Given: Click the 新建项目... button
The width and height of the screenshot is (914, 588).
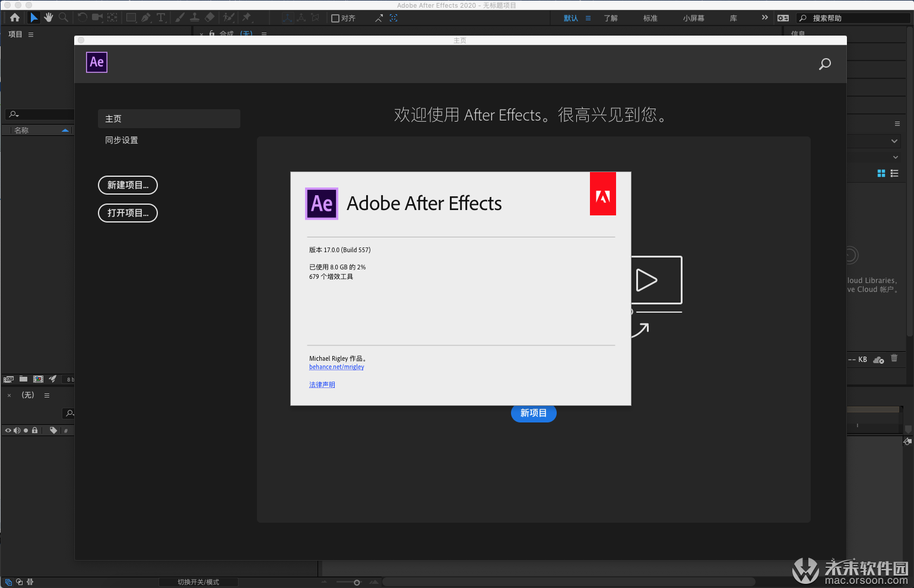Looking at the screenshot, I should (128, 185).
